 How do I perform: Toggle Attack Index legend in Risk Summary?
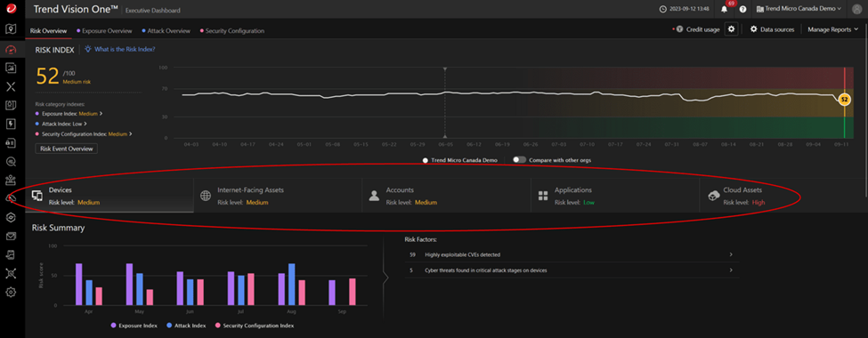click(185, 326)
